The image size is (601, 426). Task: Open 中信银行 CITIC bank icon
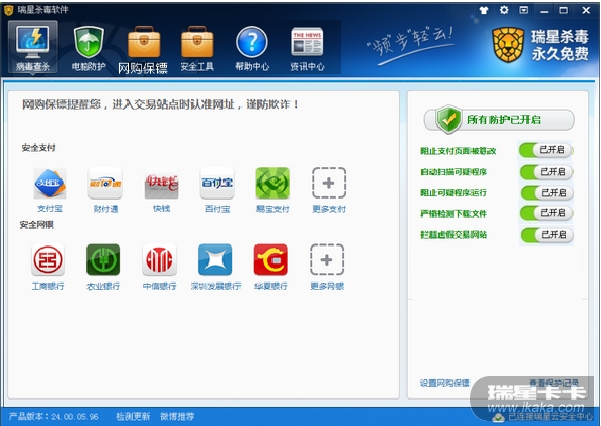(159, 260)
